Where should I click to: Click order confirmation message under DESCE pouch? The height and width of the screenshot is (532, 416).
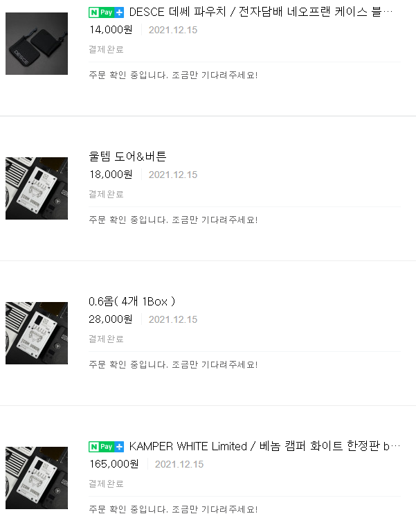[x=173, y=75]
